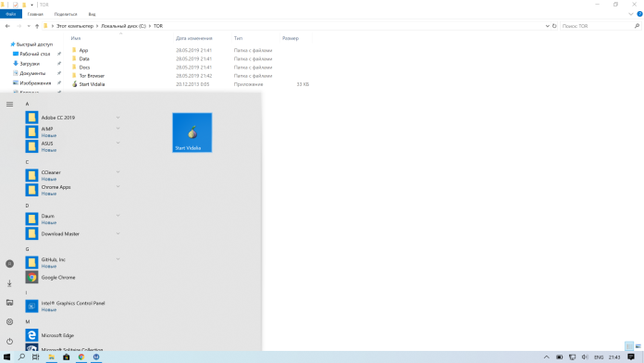Open Microsoft Store from the taskbar
644x363 pixels.
tap(66, 357)
